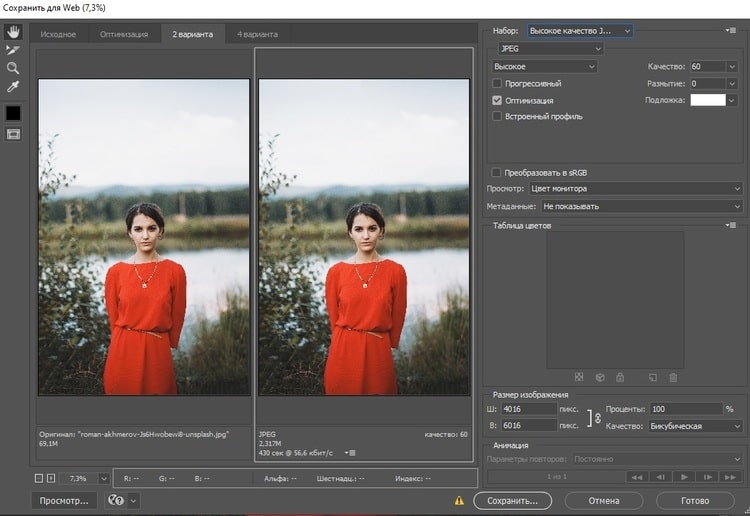Viewport: 750px width, 516px height.
Task: Enable the Прогрессивный checkbox
Action: pos(497,83)
